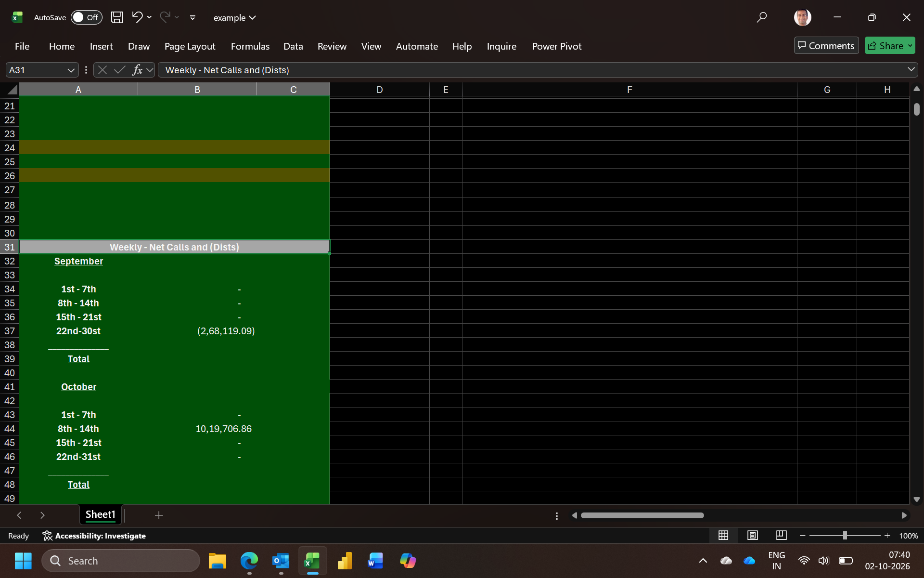Image resolution: width=924 pixels, height=578 pixels.
Task: Click the zoom in plus button
Action: 887,535
